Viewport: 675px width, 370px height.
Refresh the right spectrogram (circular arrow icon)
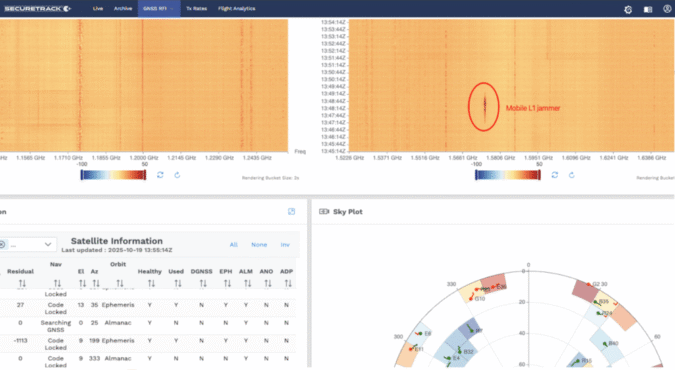tap(571, 175)
